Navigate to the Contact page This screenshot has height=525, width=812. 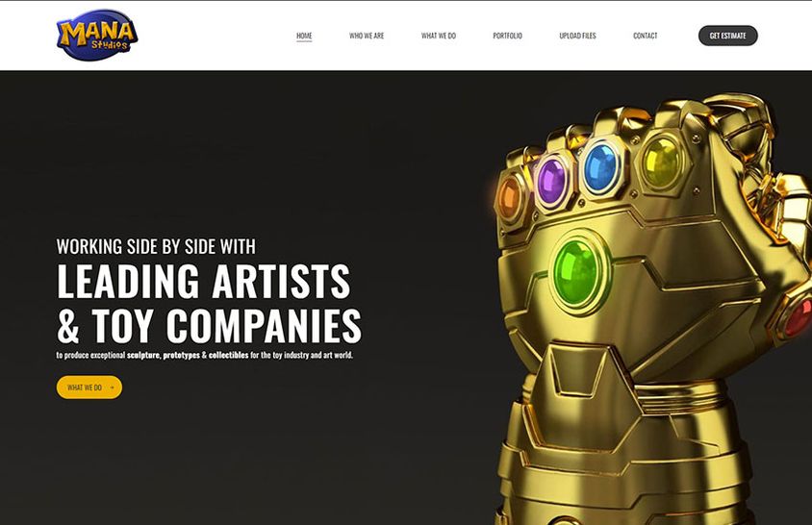point(646,36)
